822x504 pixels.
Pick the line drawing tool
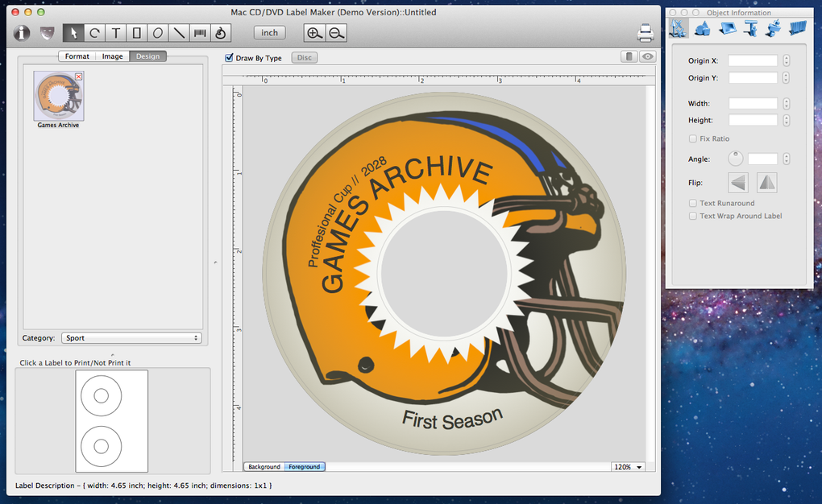coord(178,33)
